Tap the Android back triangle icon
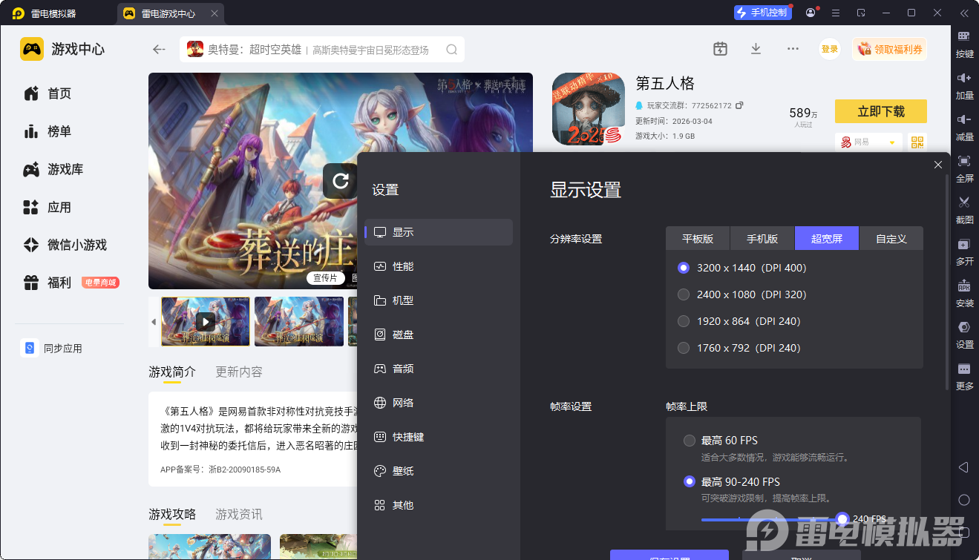979x560 pixels. click(964, 467)
